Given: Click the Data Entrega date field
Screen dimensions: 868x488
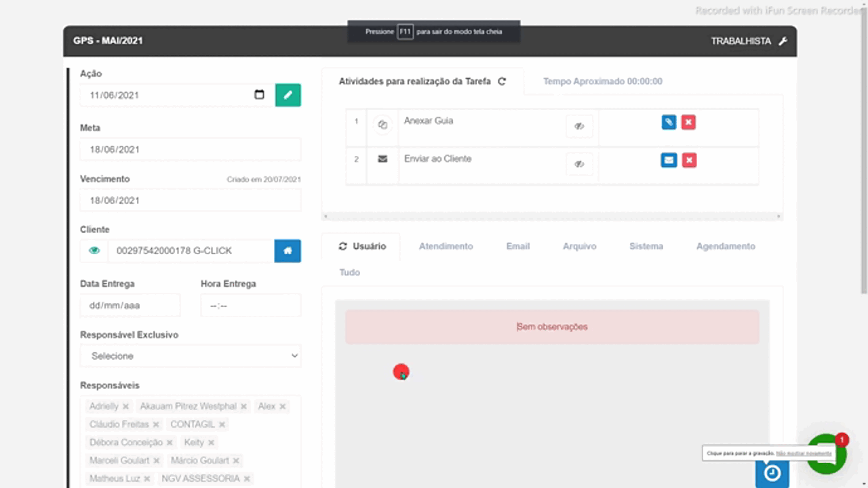Looking at the screenshot, I should pyautogui.click(x=130, y=306).
